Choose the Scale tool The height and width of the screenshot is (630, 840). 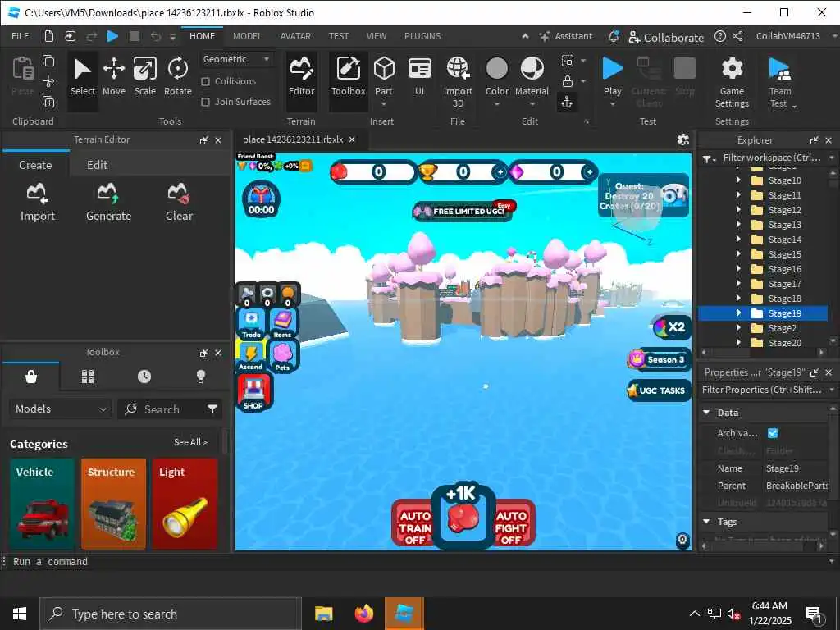(x=144, y=77)
